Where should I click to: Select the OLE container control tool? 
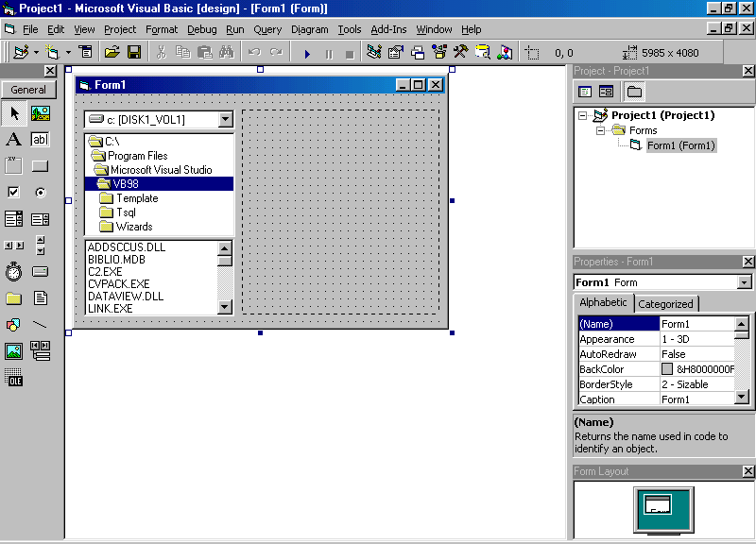tap(14, 378)
